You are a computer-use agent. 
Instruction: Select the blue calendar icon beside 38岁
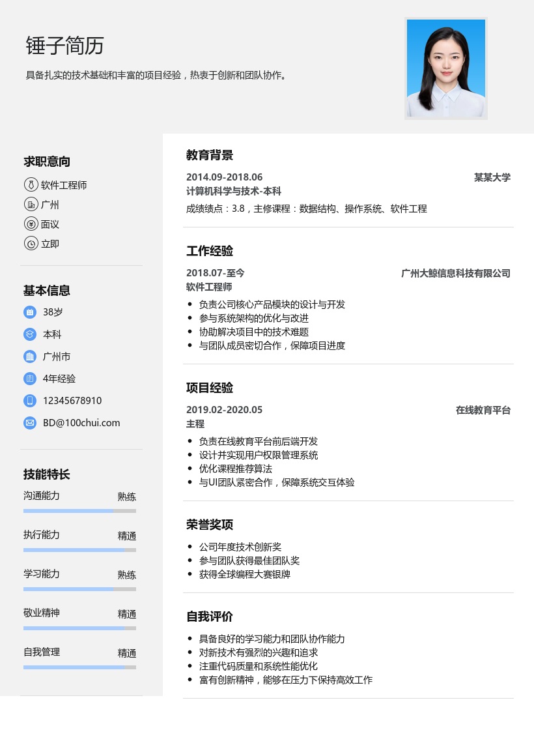(x=30, y=312)
